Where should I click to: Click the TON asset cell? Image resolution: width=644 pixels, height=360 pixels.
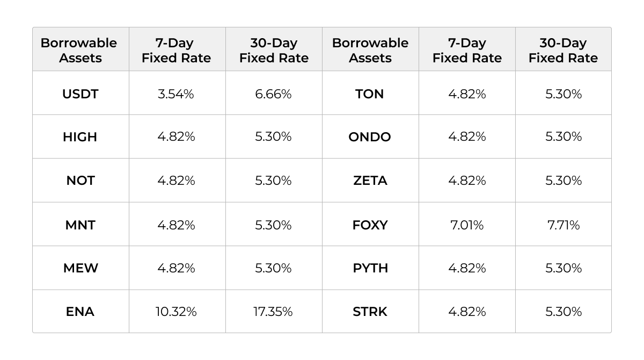(x=370, y=94)
